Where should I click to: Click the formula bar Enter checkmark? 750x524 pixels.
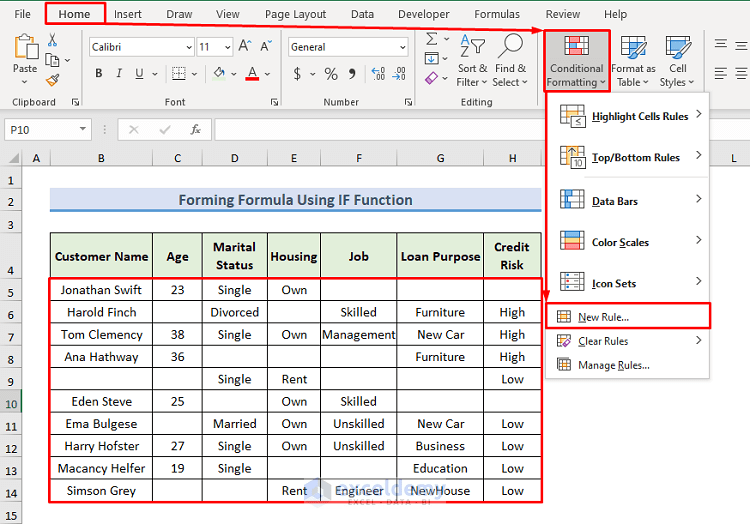pyautogui.click(x=165, y=130)
